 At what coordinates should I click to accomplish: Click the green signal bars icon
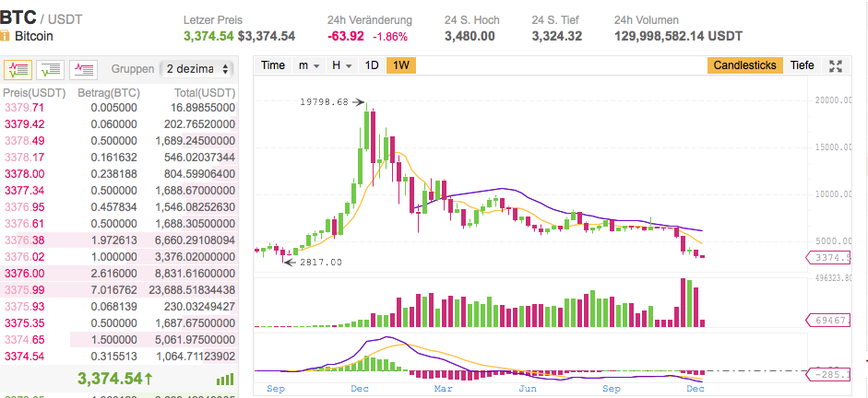pos(224,379)
